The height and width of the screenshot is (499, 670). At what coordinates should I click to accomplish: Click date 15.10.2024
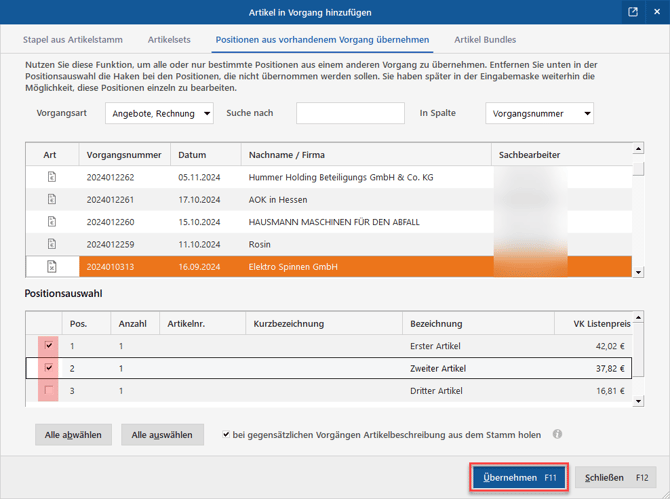(x=199, y=222)
